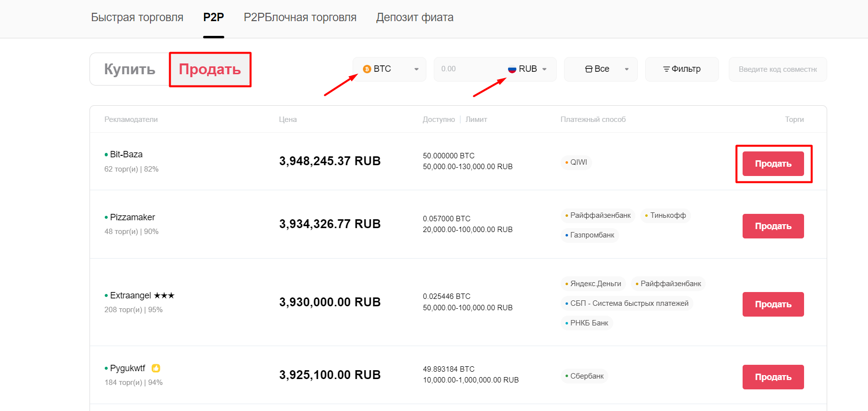The height and width of the screenshot is (411, 868).
Task: Click the payment card icon beside Все
Action: pos(589,69)
